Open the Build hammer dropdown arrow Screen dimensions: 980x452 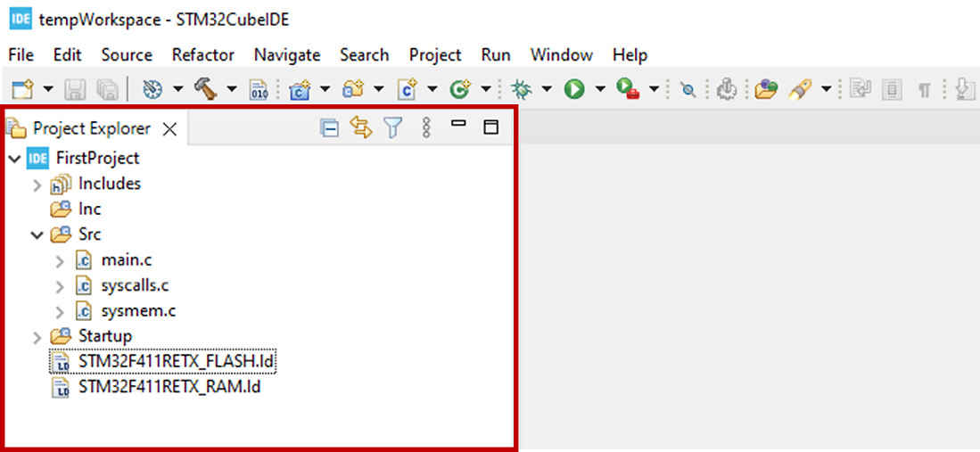(232, 89)
